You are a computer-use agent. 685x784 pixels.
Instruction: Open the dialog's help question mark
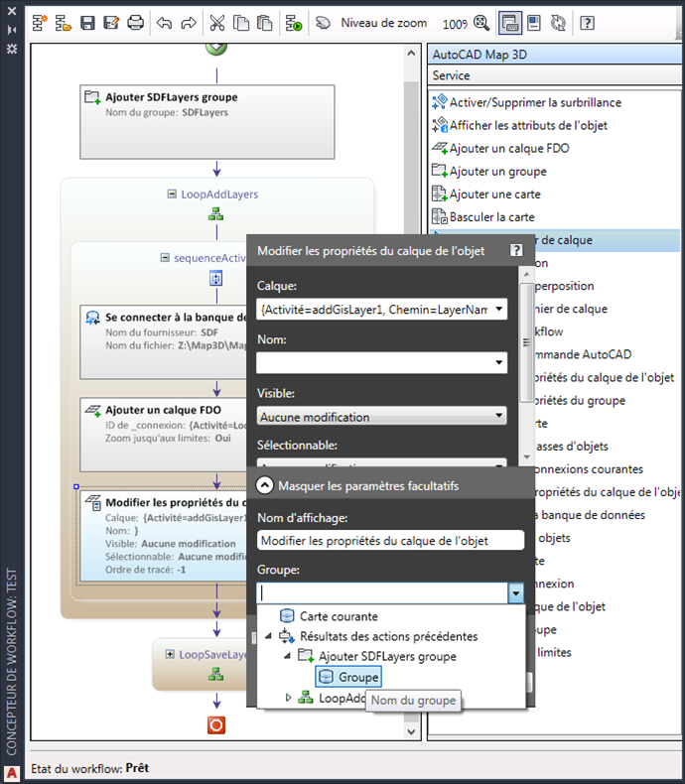coord(516,250)
